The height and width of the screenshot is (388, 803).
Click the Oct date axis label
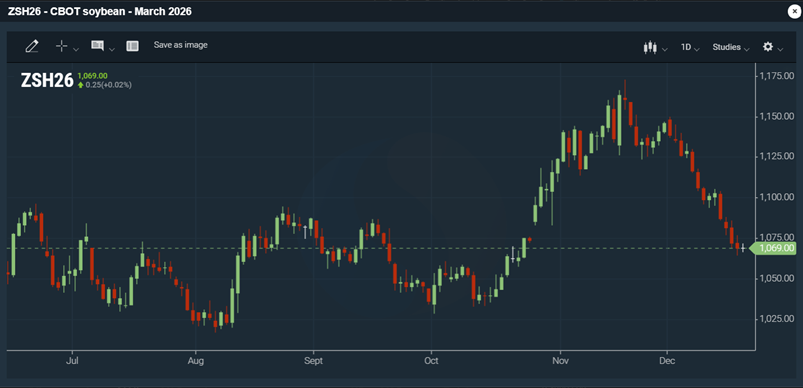431,361
